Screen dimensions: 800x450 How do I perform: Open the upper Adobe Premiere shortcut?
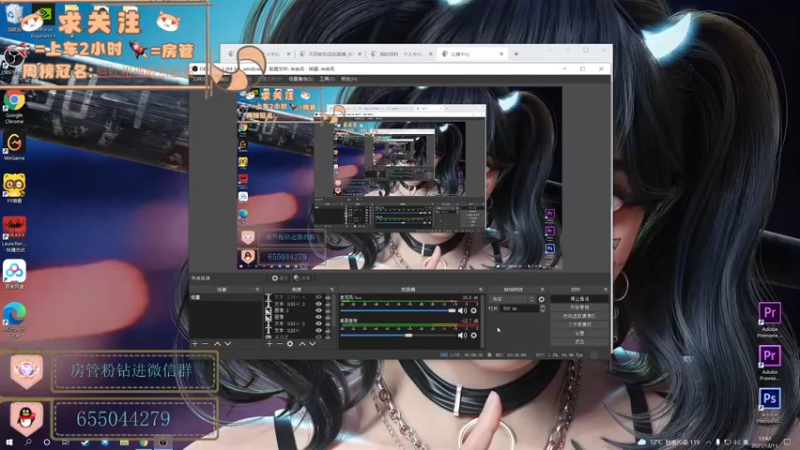[769, 319]
